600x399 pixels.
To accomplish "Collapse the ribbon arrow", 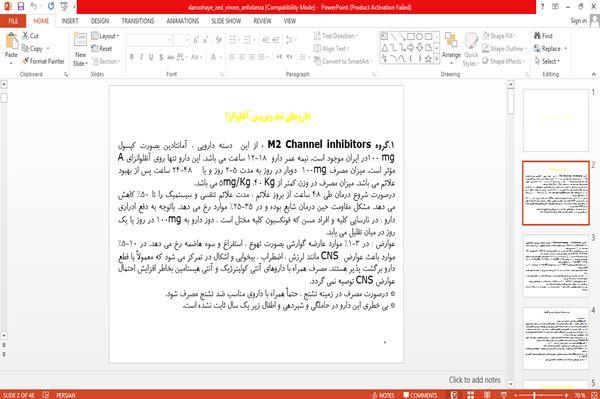I will pyautogui.click(x=593, y=74).
